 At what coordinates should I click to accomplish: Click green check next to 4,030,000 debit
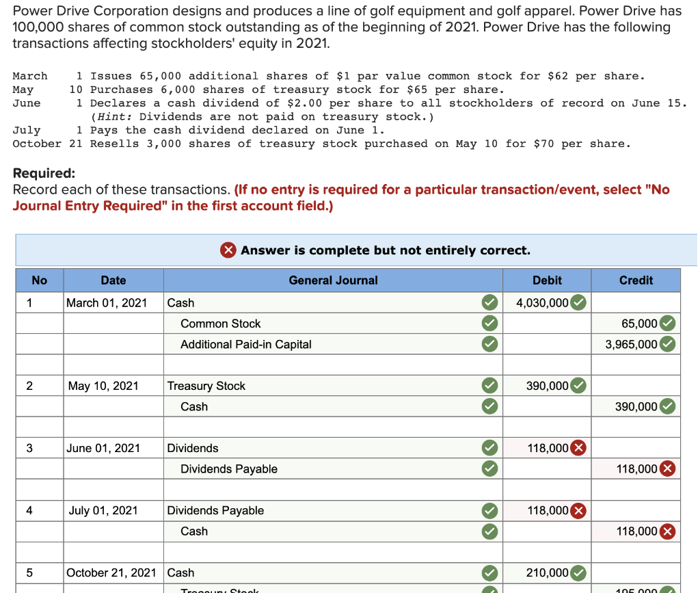[x=578, y=302]
